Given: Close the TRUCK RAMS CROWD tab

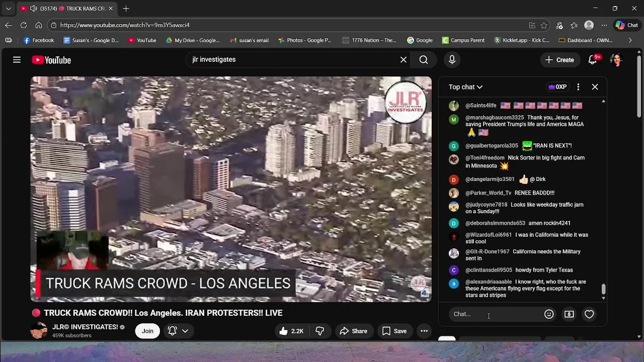Looking at the screenshot, I should (110, 9).
